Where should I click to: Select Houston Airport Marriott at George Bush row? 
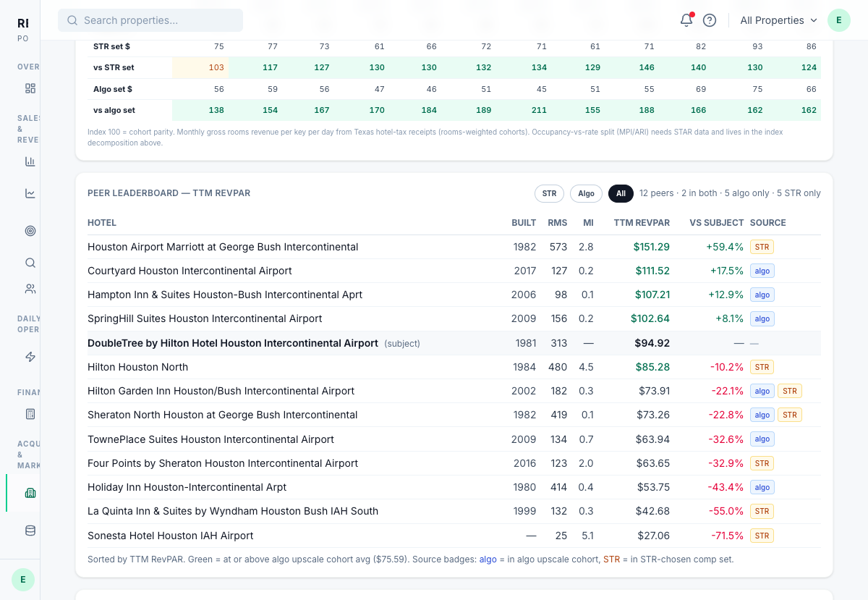click(454, 247)
